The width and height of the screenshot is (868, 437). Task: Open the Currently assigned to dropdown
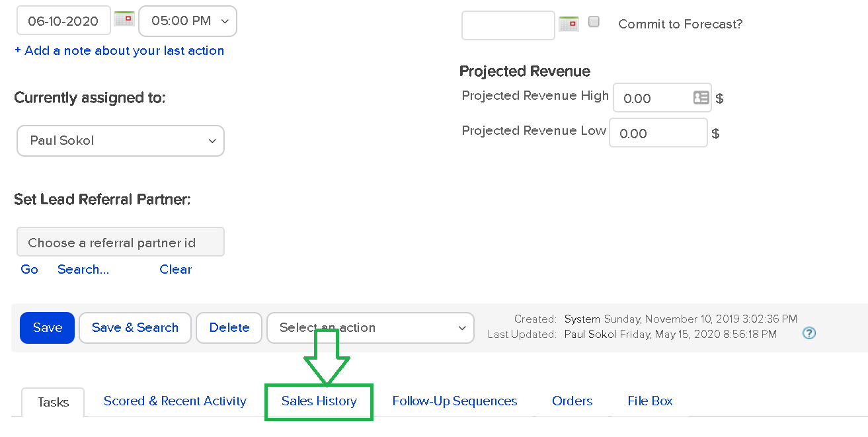[x=120, y=140]
